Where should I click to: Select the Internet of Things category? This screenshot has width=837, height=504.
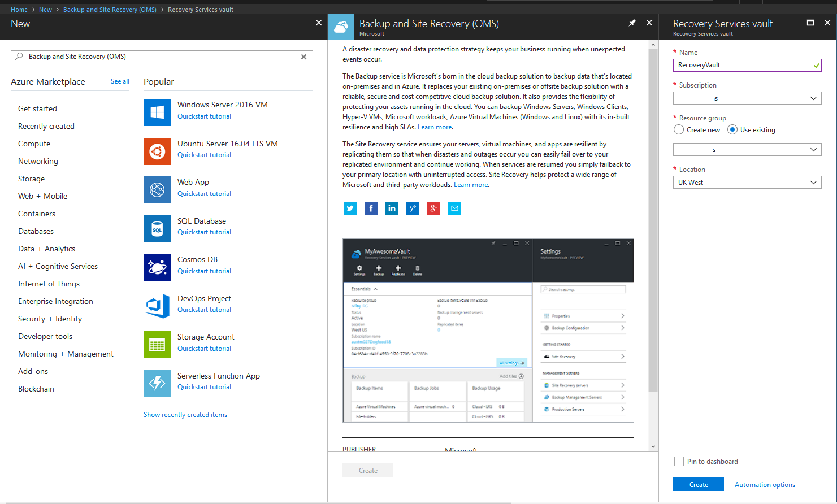pos(49,284)
